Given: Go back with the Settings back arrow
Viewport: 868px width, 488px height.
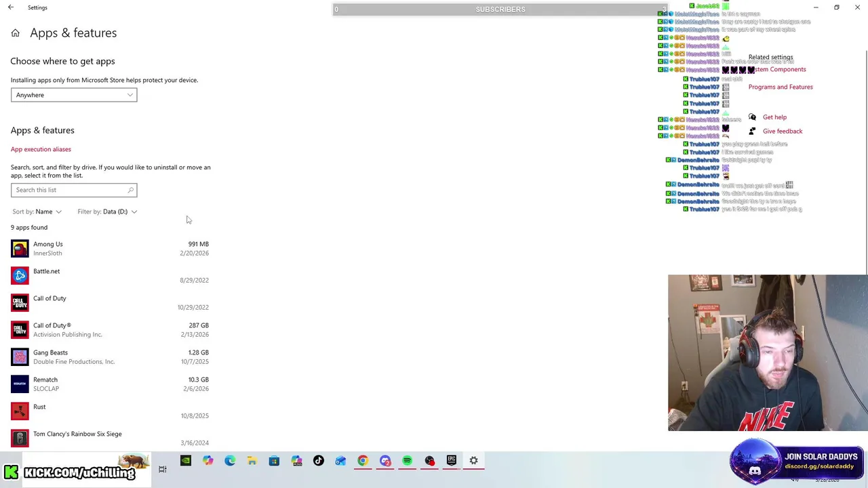Looking at the screenshot, I should (x=11, y=7).
